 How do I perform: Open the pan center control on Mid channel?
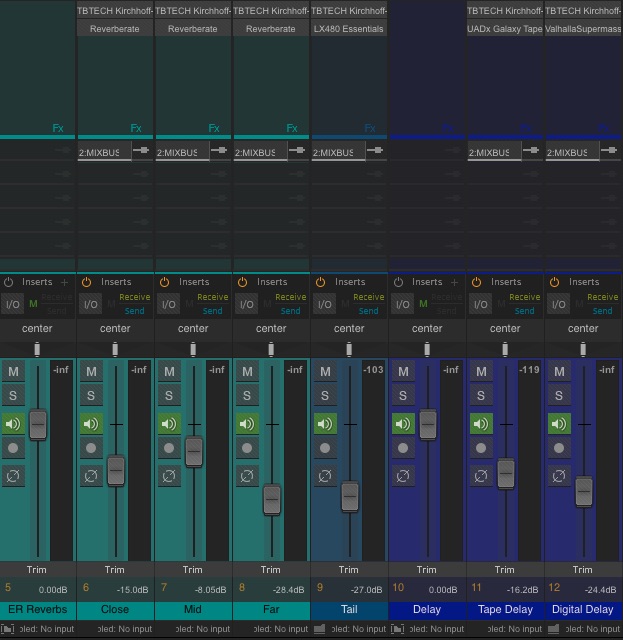(193, 328)
